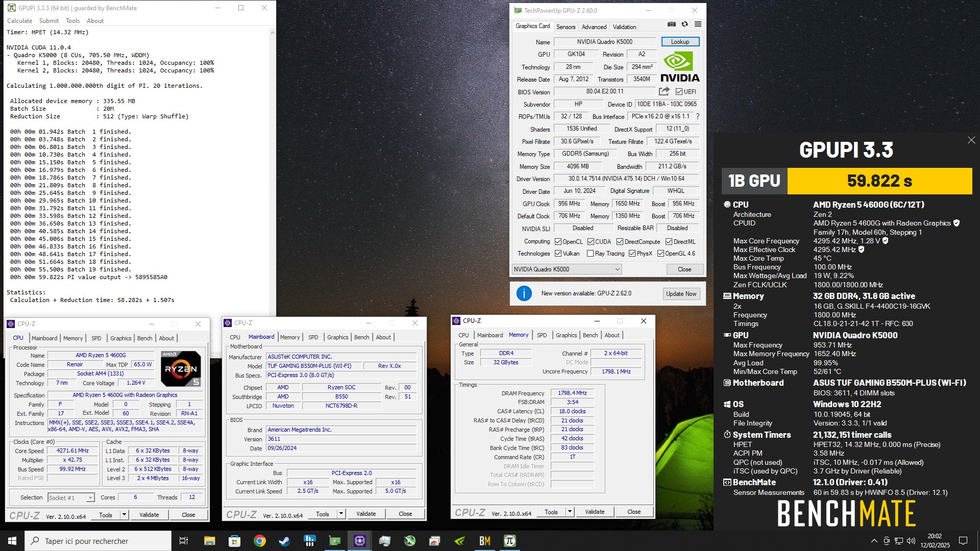Show hidden system tray icons
Image resolution: width=980 pixels, height=551 pixels.
pyautogui.click(x=874, y=541)
